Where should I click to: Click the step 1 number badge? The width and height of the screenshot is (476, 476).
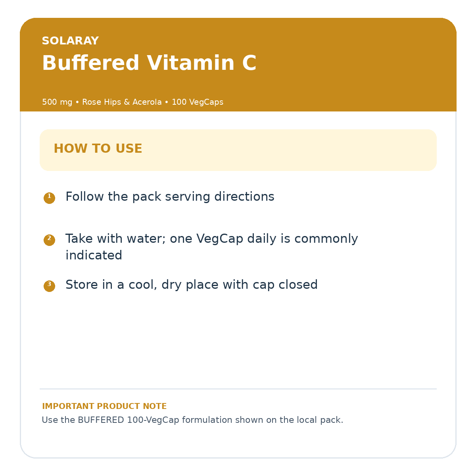[49, 198]
